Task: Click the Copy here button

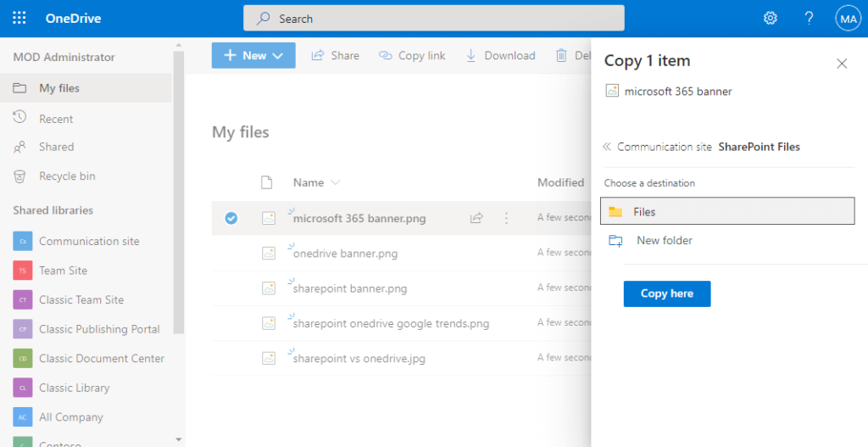Action: coord(667,293)
